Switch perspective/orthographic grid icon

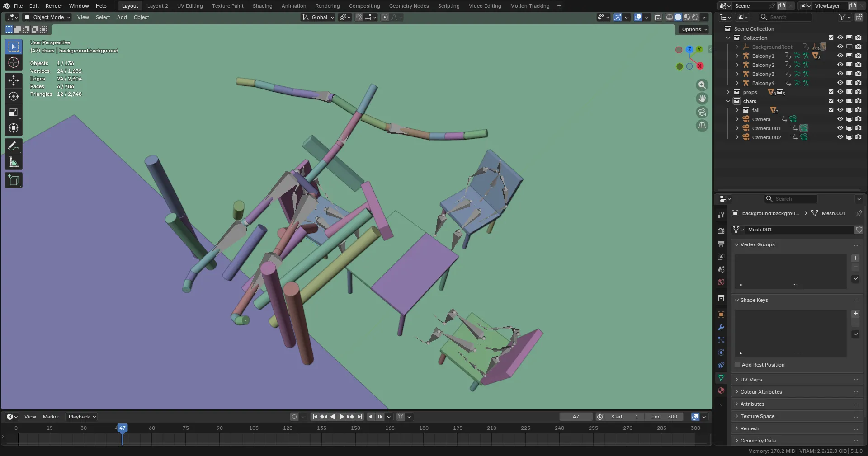702,126
